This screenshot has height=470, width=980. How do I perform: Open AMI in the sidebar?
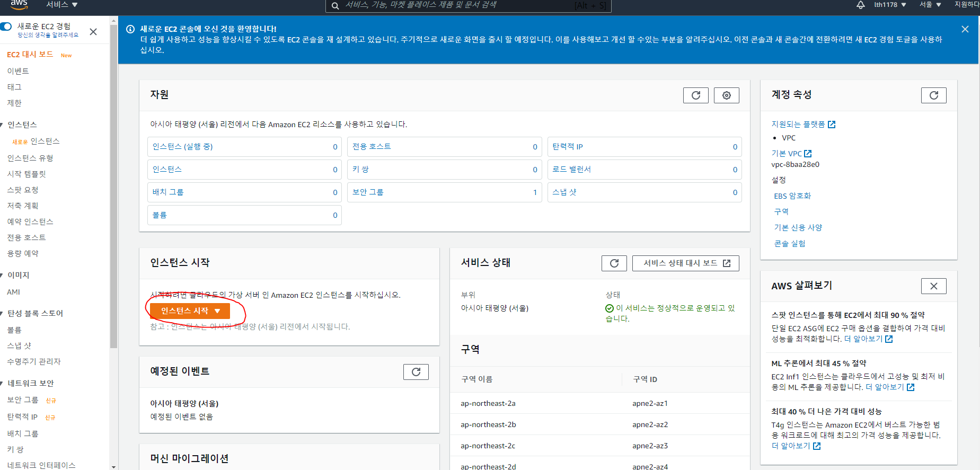pyautogui.click(x=13, y=292)
